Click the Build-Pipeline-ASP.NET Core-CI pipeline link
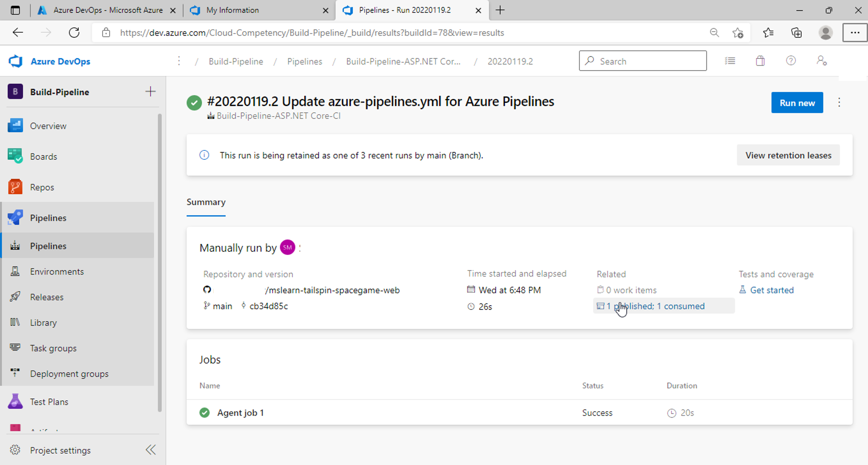This screenshot has width=868, height=465. click(x=278, y=116)
